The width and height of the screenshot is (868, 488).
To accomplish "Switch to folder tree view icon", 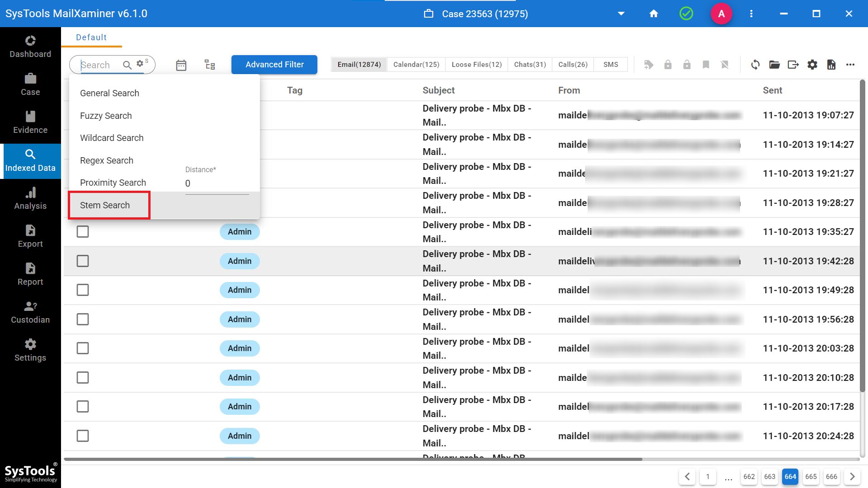I will tap(210, 65).
